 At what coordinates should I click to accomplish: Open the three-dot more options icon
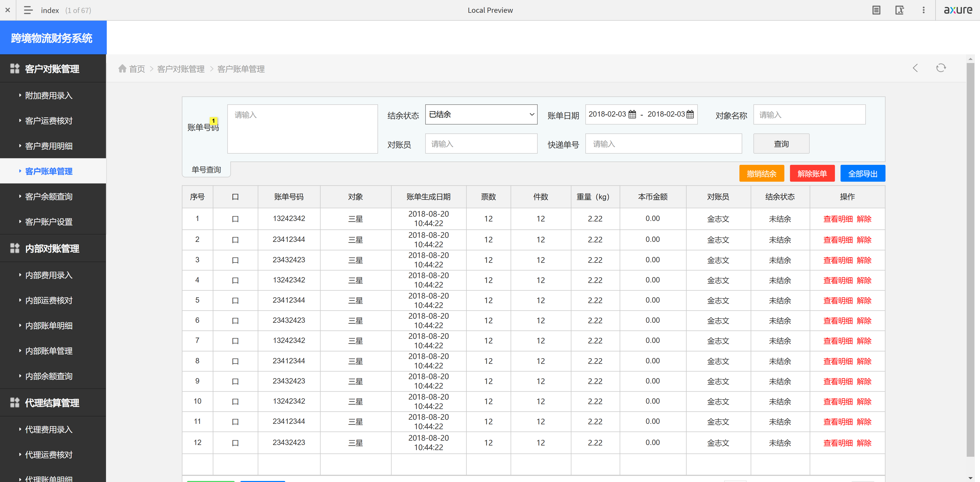click(923, 10)
